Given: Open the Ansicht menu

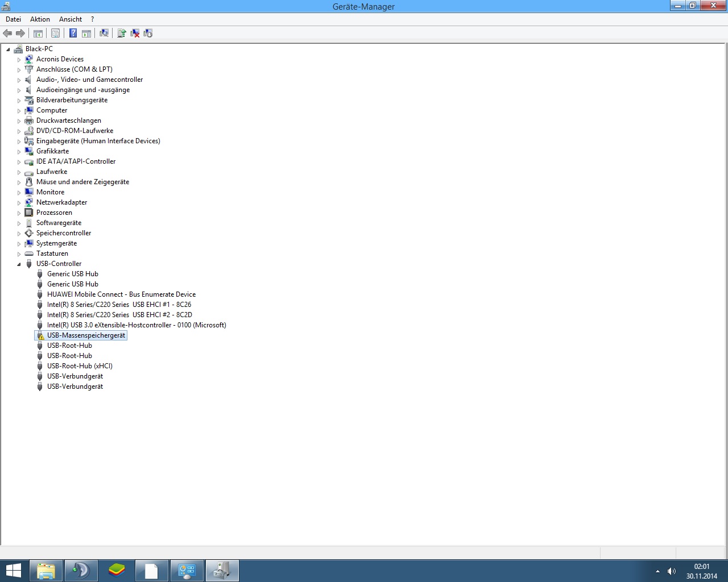Looking at the screenshot, I should coord(71,19).
